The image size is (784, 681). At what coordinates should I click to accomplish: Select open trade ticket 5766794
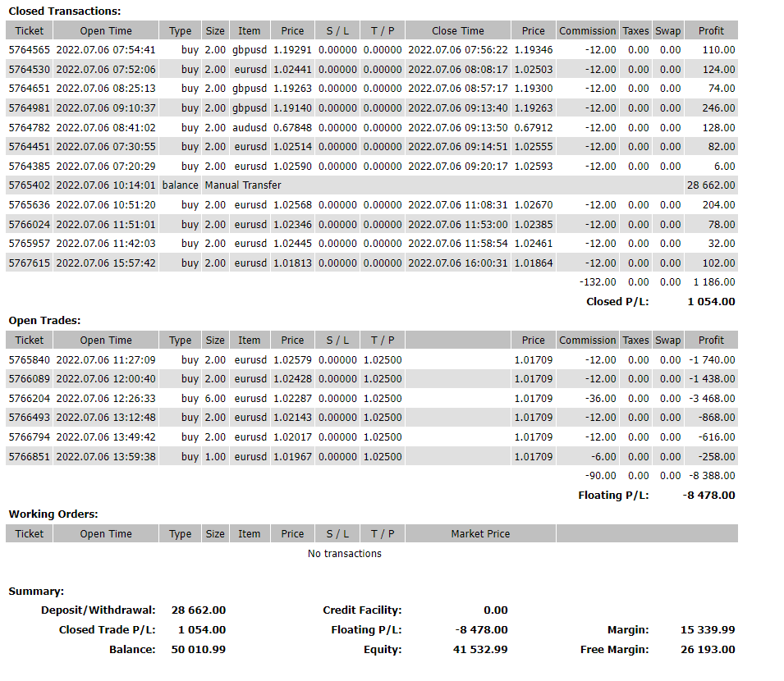pyautogui.click(x=30, y=437)
